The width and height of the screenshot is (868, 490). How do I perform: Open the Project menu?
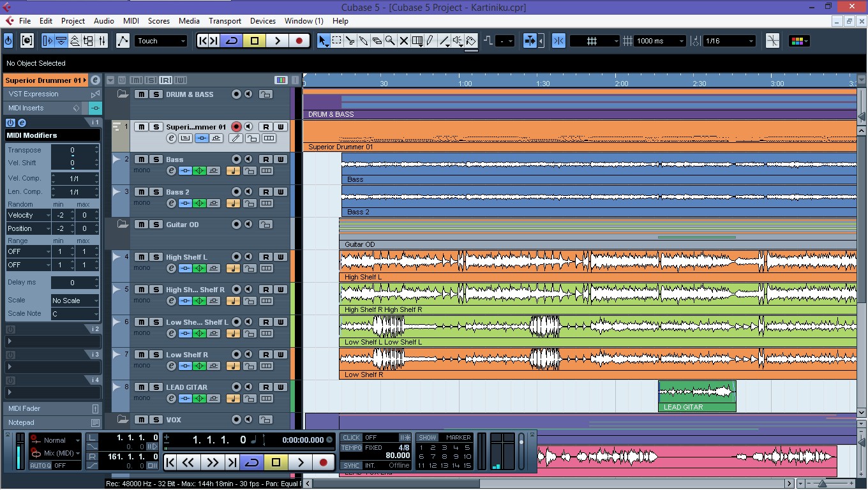73,21
